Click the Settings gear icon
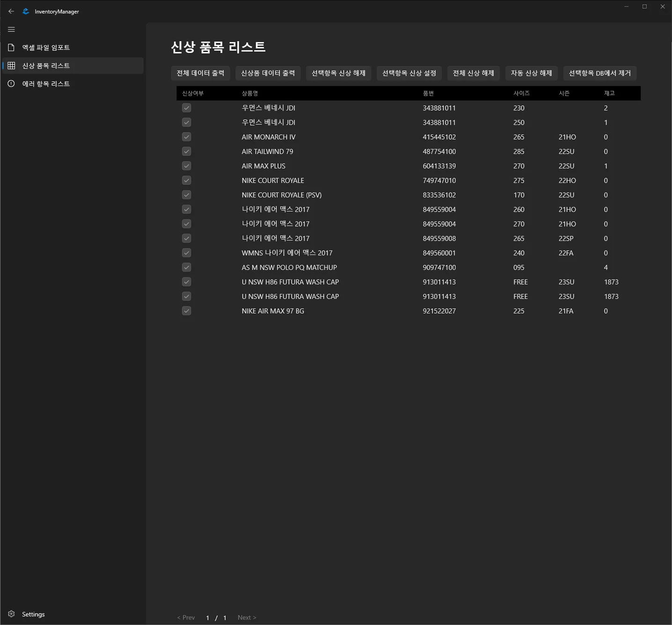 [11, 614]
